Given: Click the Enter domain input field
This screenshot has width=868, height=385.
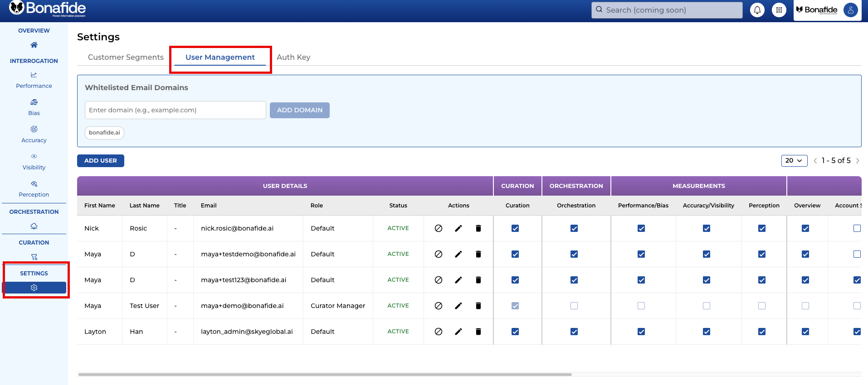Looking at the screenshot, I should click(x=175, y=110).
